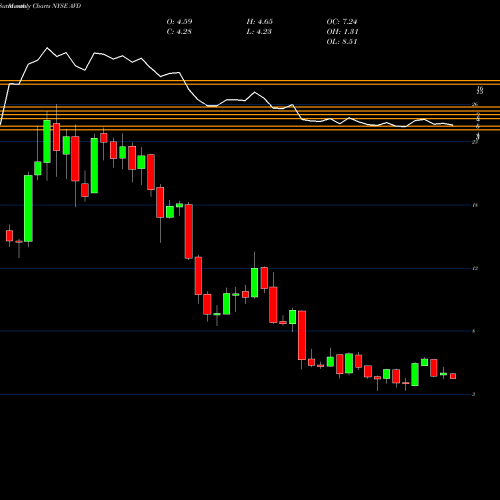Screen dimensions: 500x500
Task: Click the "Charts NYSE AVD" chart title
Action: pyautogui.click(x=57, y=6)
